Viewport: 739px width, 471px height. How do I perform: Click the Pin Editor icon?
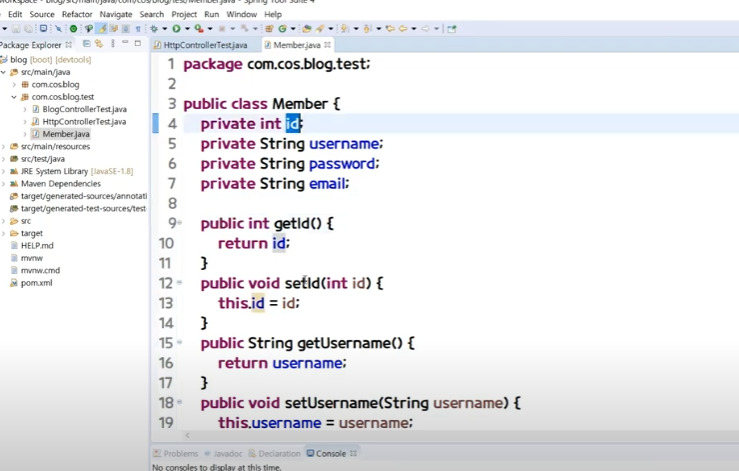tap(452, 29)
